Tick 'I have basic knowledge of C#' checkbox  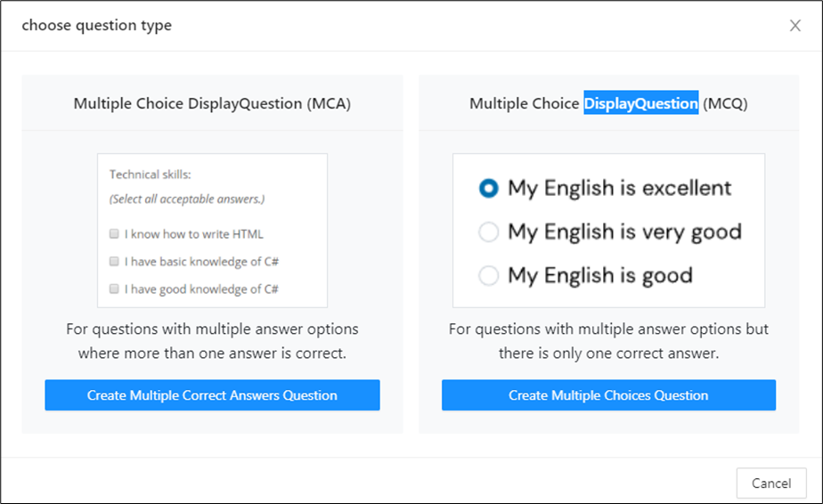(x=114, y=262)
